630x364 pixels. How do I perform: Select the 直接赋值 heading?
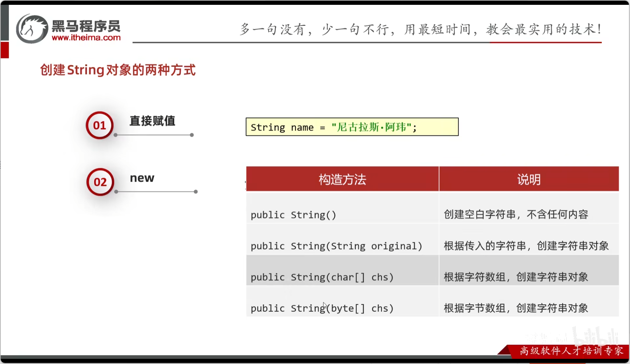(x=152, y=121)
